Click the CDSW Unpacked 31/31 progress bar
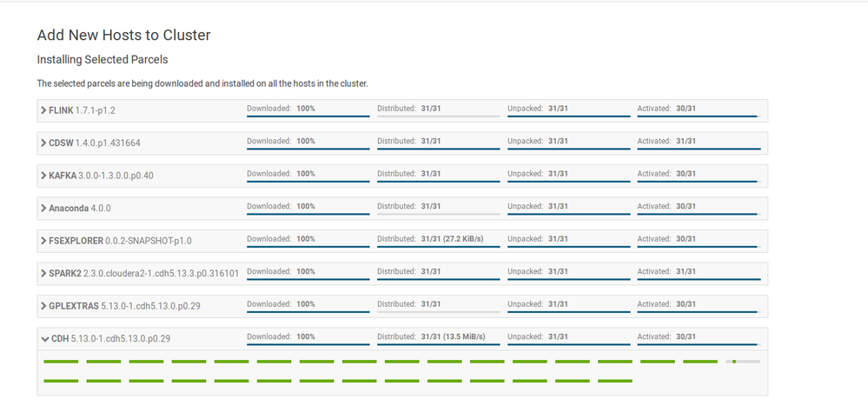 pos(568,149)
